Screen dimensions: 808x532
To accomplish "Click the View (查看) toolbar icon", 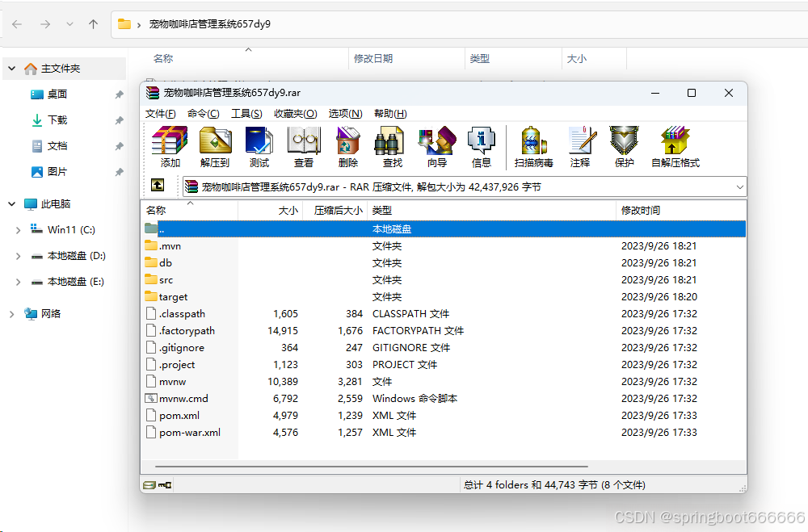I will pyautogui.click(x=304, y=147).
